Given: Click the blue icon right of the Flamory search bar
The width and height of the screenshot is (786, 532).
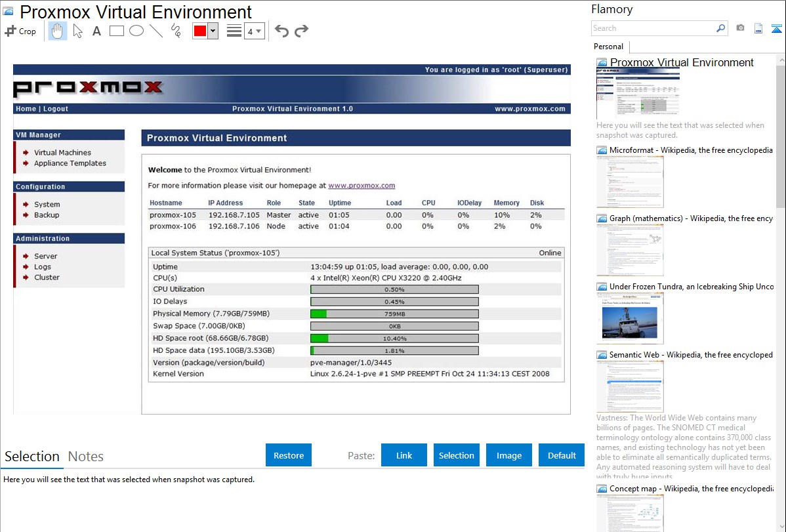Looking at the screenshot, I should [x=776, y=28].
